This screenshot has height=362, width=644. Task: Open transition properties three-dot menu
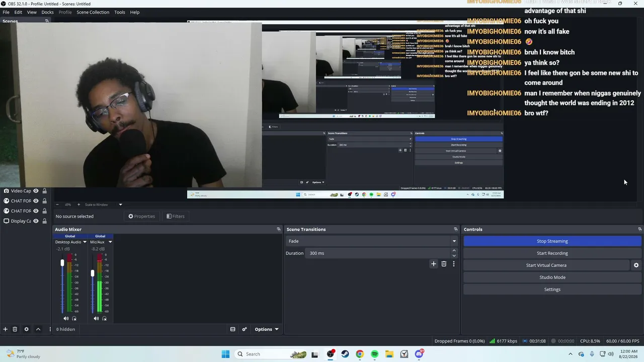pos(453,264)
